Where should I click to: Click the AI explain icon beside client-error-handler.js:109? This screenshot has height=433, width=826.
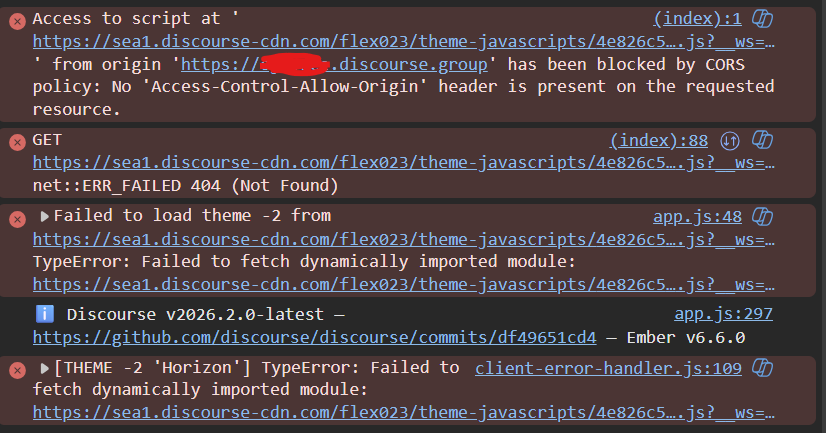click(x=762, y=368)
